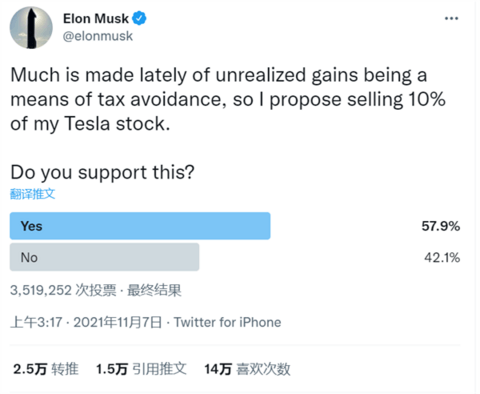Open the three-dot more options menu

(451, 18)
